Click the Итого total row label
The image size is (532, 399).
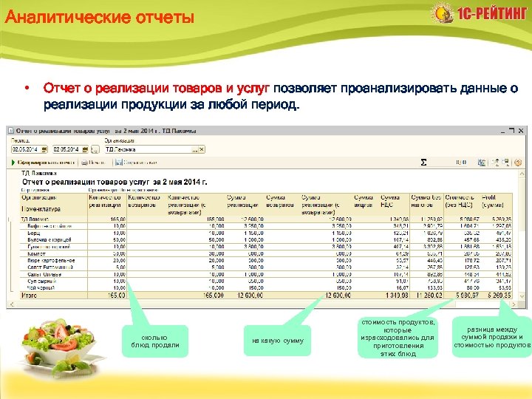29,296
